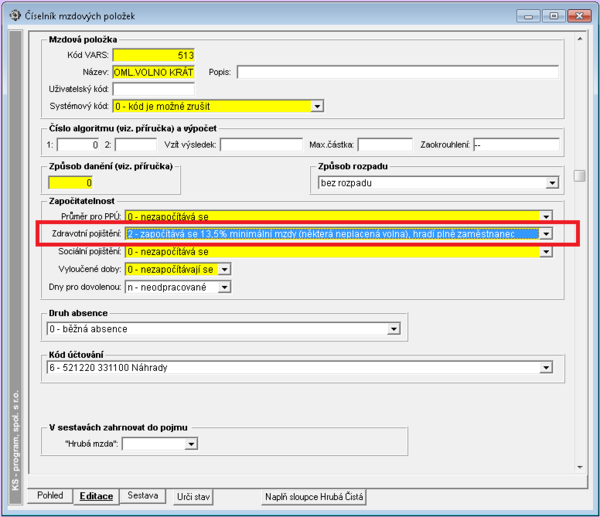Viewport: 600px width, 517px height.
Task: Open the Kód účtování dropdown
Action: (546, 367)
